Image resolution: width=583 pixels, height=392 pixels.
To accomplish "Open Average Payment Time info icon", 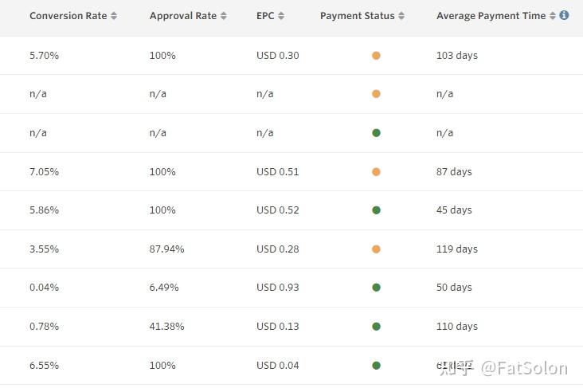I will tap(564, 15).
